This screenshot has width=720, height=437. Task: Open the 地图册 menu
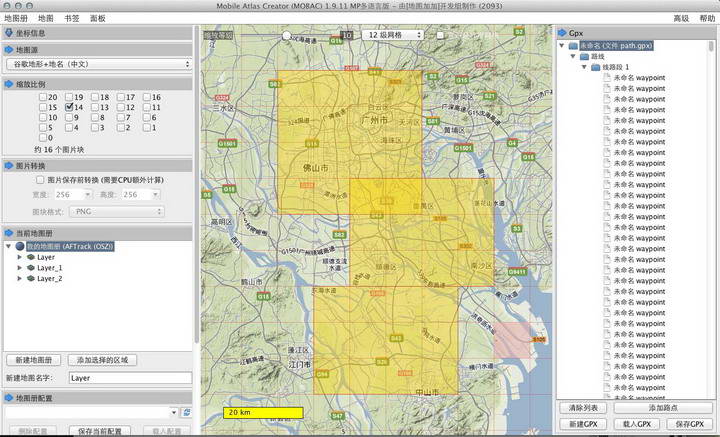(x=16, y=18)
